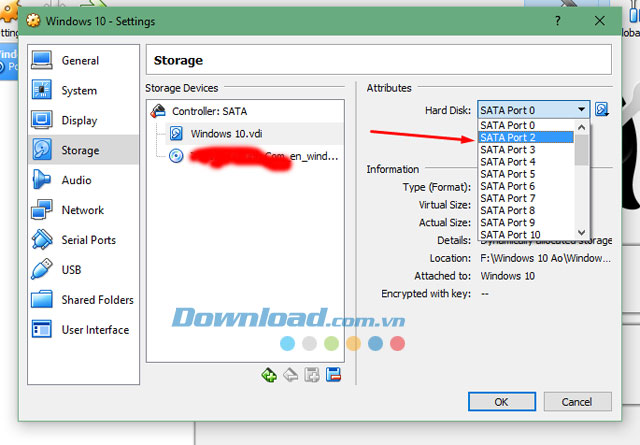Screen dimensions: 640x445
Task: Click the General monitor icon
Action: click(42, 60)
